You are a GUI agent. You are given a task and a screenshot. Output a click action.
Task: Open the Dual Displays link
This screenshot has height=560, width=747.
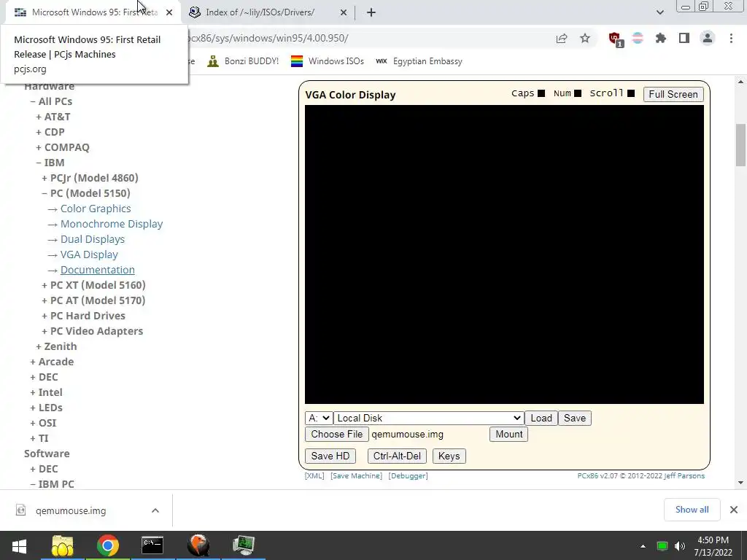(93, 239)
